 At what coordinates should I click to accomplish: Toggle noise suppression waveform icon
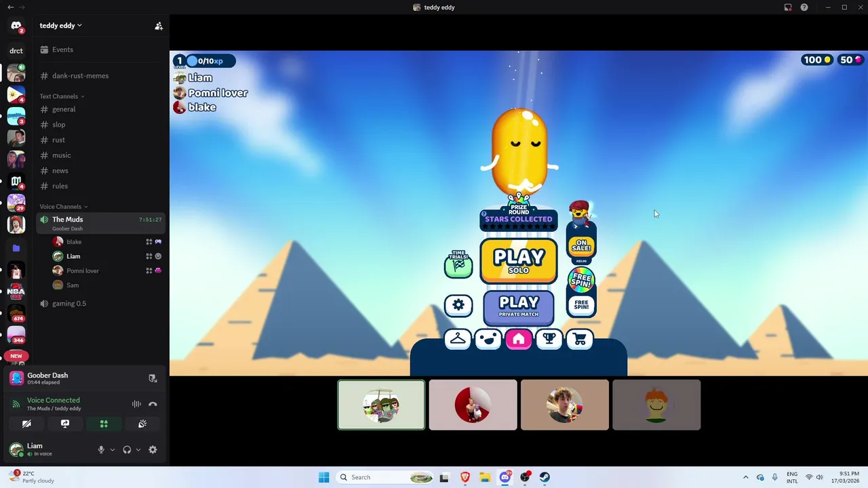[136, 404]
